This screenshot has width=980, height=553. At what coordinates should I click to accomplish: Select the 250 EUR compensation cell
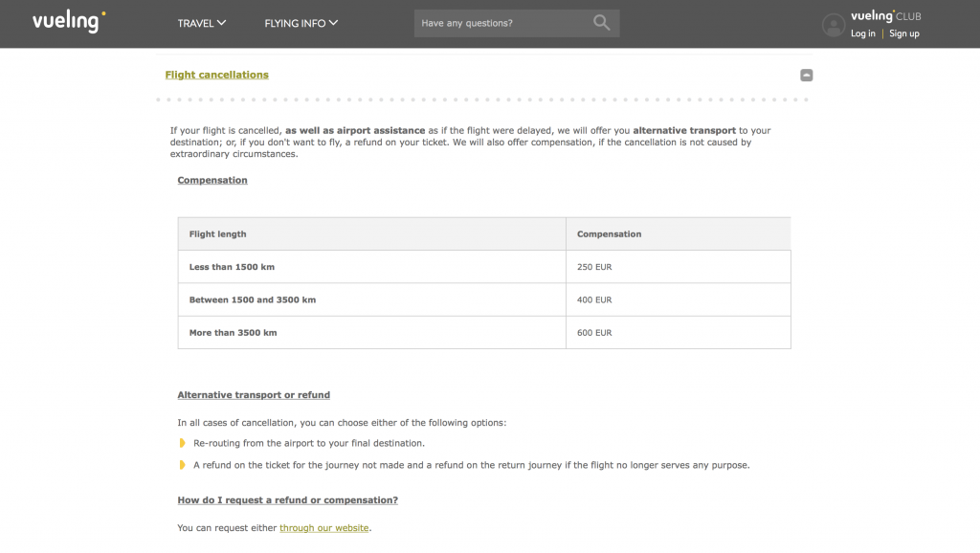click(x=594, y=267)
